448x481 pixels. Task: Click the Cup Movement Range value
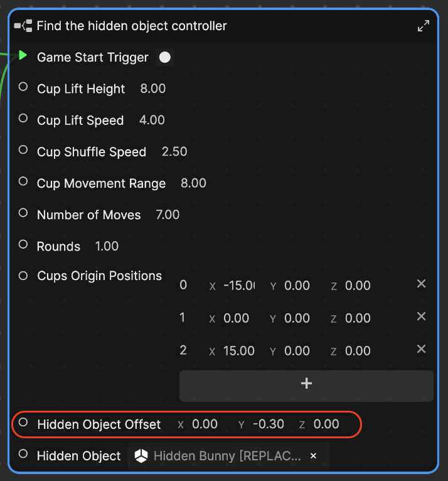pos(193,183)
